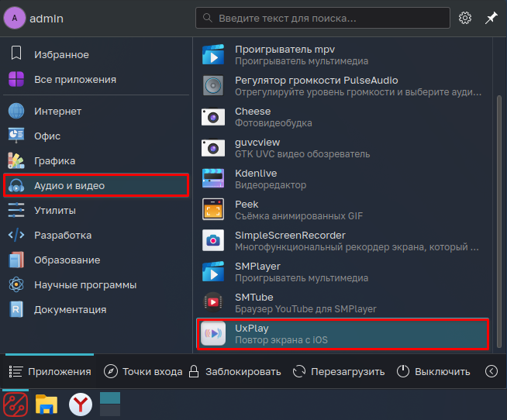
Task: Expand more power options arrow
Action: click(491, 371)
